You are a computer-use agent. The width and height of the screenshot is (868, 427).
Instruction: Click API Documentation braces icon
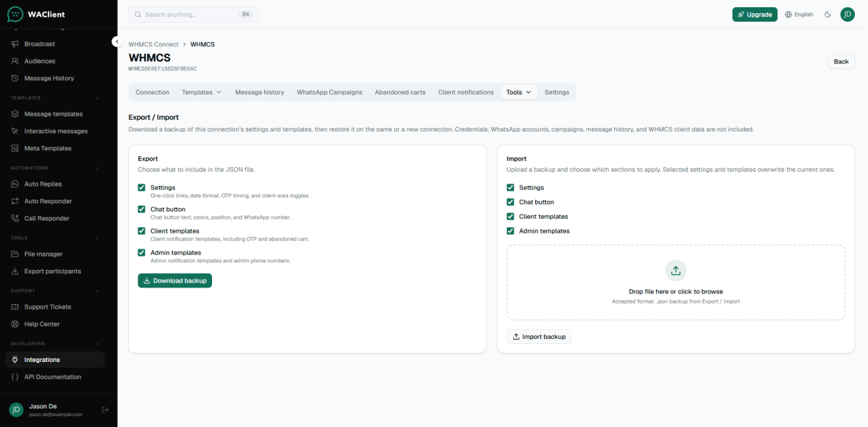click(15, 377)
